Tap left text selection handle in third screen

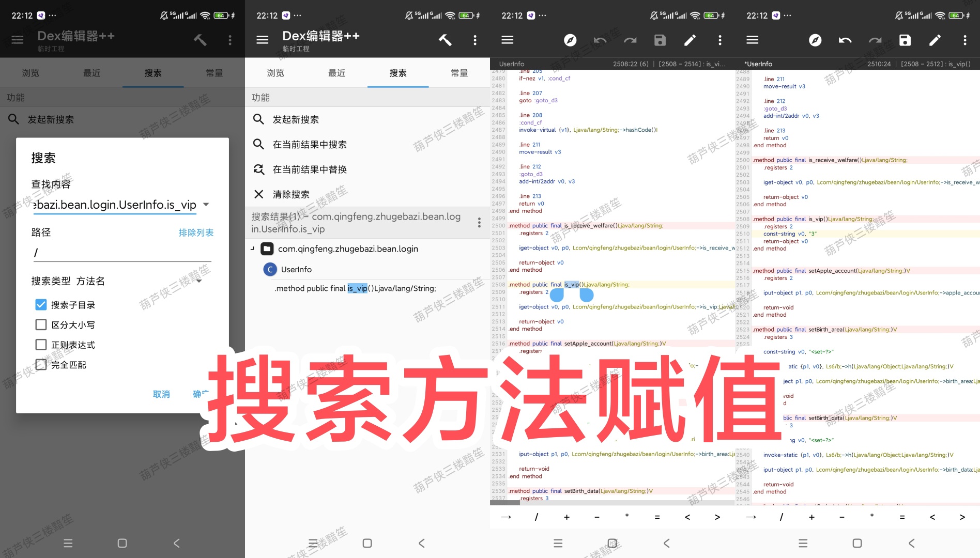(557, 295)
